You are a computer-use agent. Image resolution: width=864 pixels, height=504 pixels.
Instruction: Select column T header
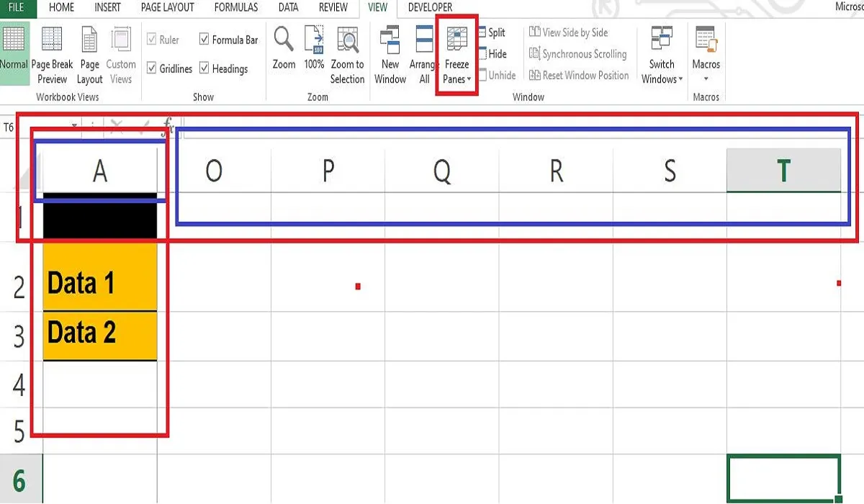[x=783, y=171]
